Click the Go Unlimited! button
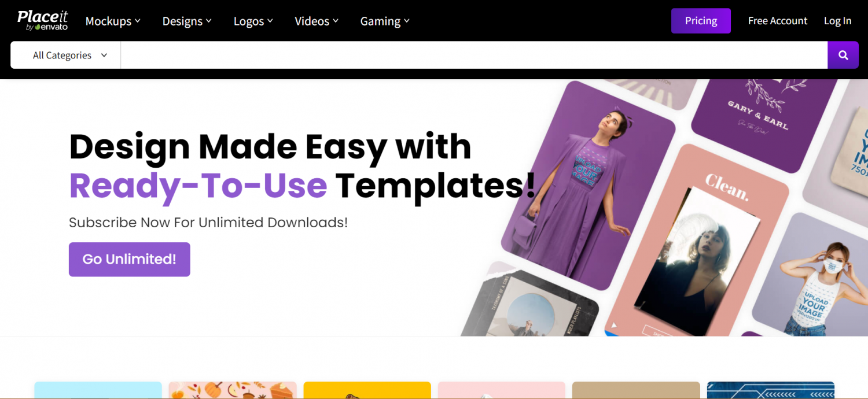 click(x=129, y=259)
